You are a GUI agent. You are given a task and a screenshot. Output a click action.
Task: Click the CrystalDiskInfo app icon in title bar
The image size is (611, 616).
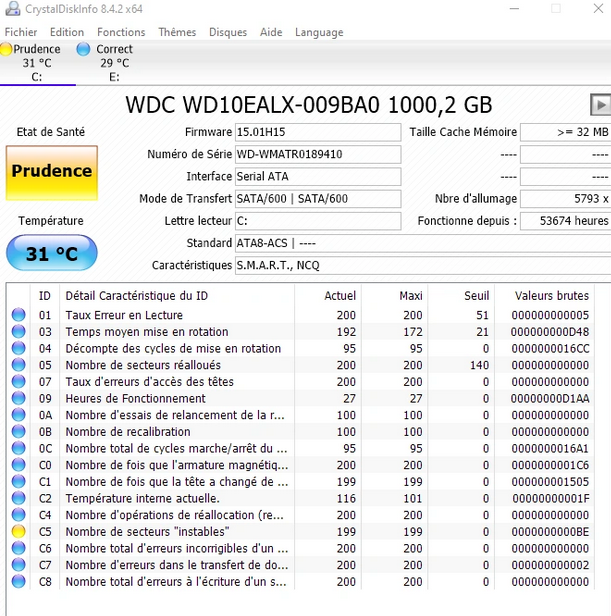pyautogui.click(x=13, y=9)
